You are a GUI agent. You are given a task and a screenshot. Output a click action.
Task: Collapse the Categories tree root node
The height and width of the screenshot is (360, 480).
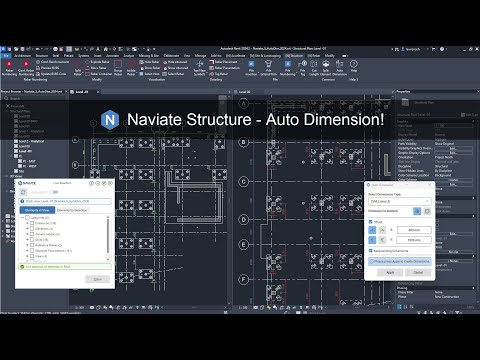tap(23, 218)
